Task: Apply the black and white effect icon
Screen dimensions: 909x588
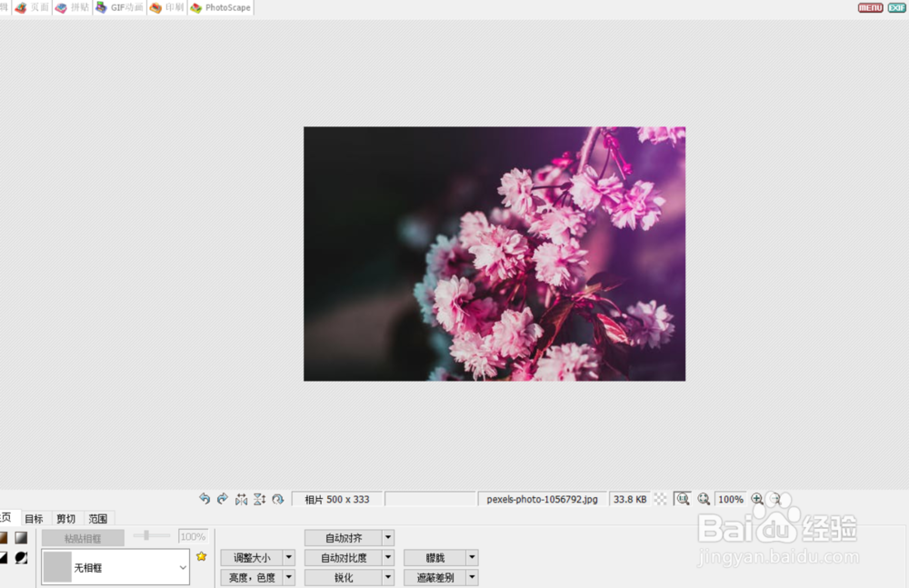Action: [4, 558]
